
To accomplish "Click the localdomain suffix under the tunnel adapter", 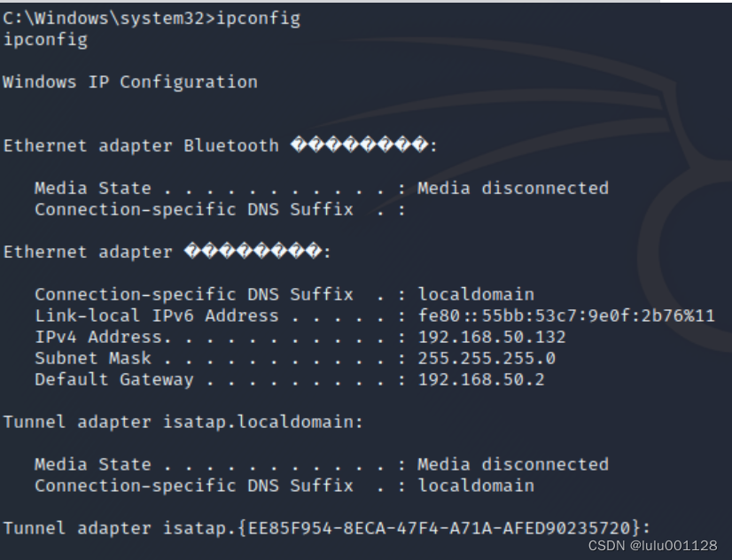I will click(476, 486).
